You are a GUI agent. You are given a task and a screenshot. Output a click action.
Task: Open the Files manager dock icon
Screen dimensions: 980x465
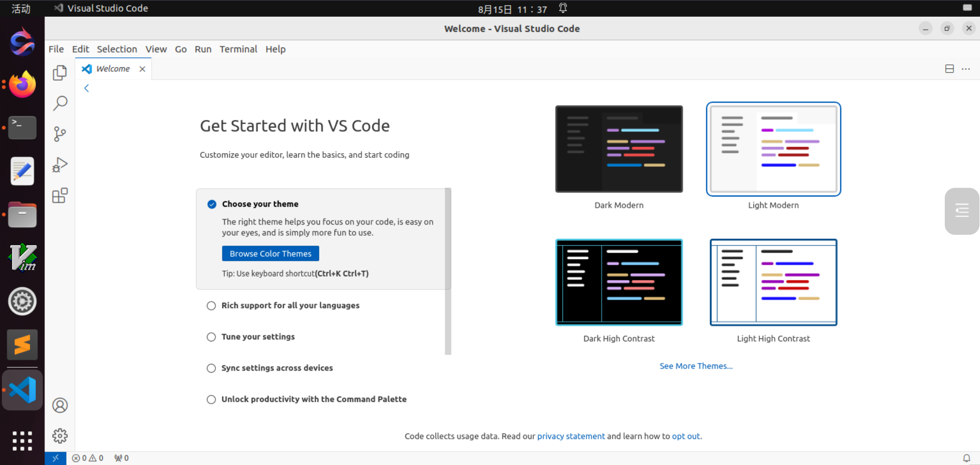22,214
